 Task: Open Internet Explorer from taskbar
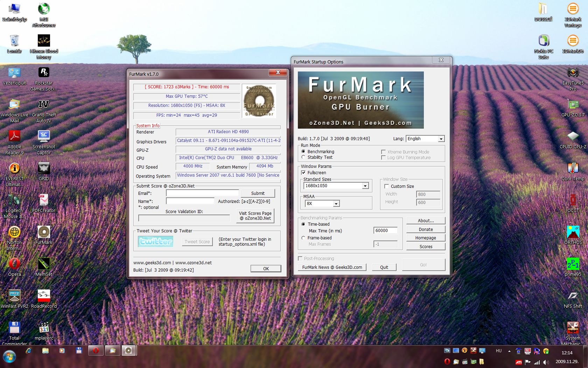click(29, 350)
